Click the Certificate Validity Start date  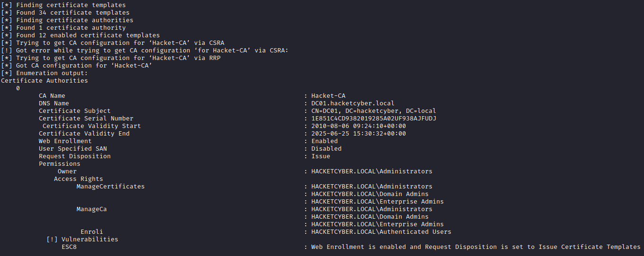359,126
